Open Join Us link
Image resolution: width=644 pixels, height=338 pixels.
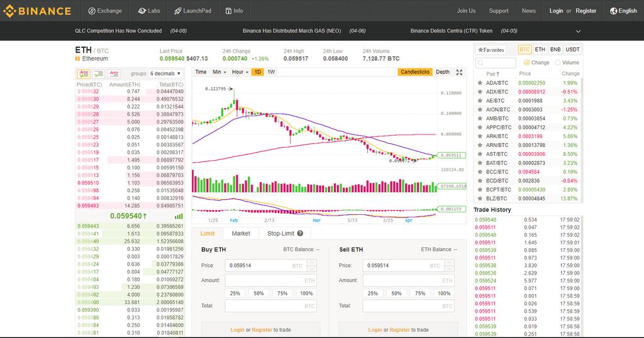click(466, 11)
